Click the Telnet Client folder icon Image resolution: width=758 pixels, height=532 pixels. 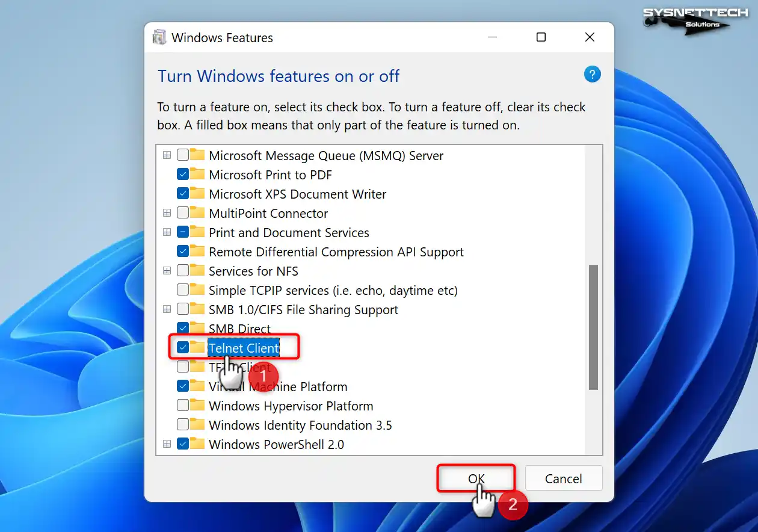(197, 348)
